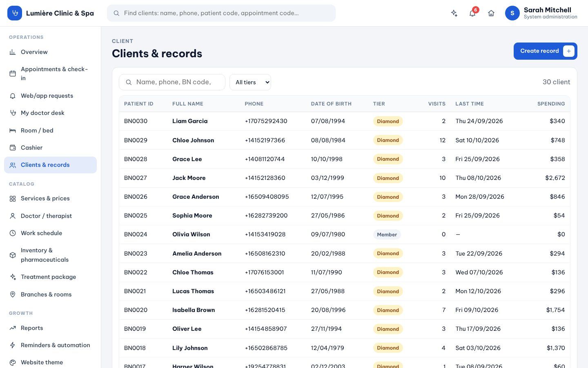Click the map pin icon beside Branches & rooms
Viewport: 588px width, 368px height.
(13, 294)
